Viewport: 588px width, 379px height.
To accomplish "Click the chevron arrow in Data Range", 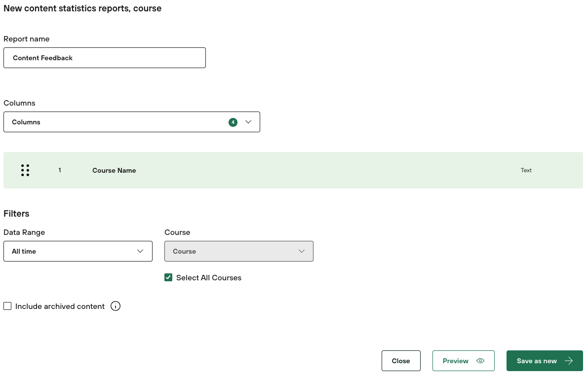I will (x=141, y=251).
